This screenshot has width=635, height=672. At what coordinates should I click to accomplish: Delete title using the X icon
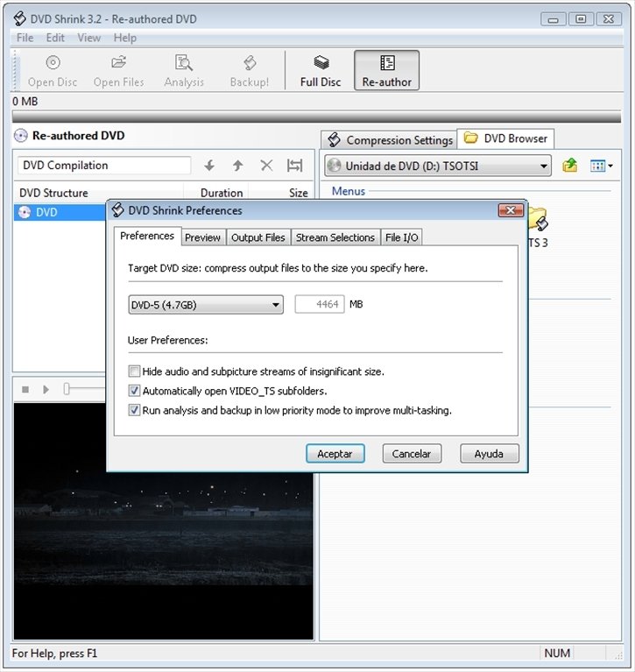(266, 166)
